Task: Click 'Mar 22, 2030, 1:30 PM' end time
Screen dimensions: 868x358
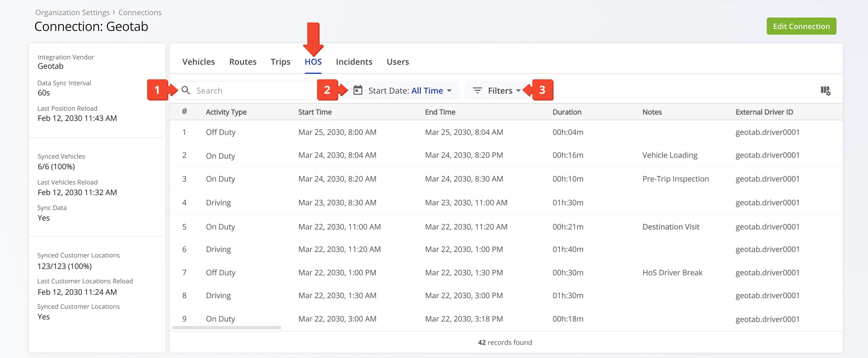Action: [x=464, y=273]
